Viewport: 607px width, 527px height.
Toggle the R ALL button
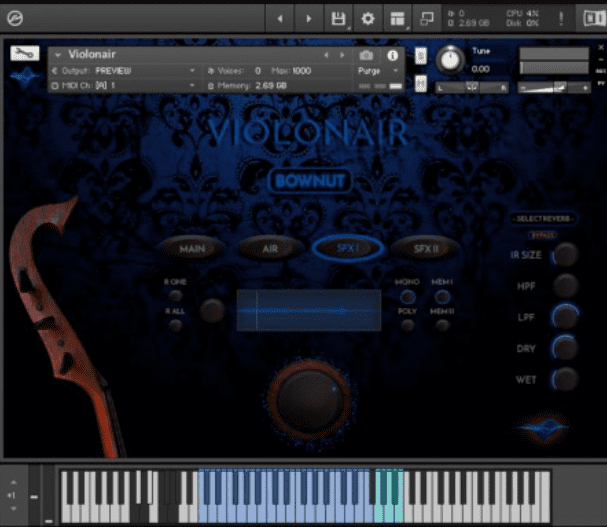tap(176, 325)
